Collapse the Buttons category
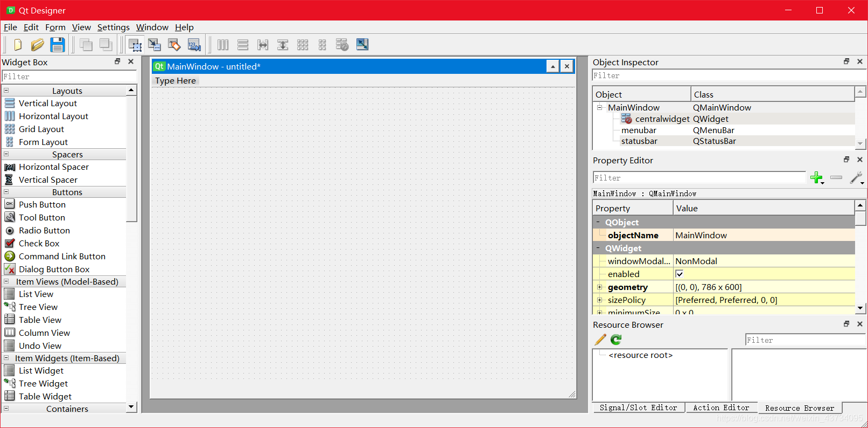Image resolution: width=868 pixels, height=428 pixels. 6,192
